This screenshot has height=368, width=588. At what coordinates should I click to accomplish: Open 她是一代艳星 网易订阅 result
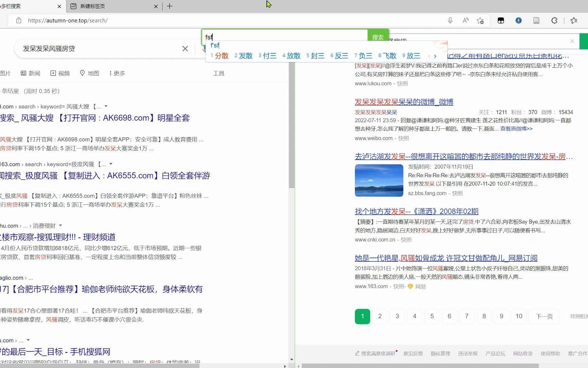(446, 258)
